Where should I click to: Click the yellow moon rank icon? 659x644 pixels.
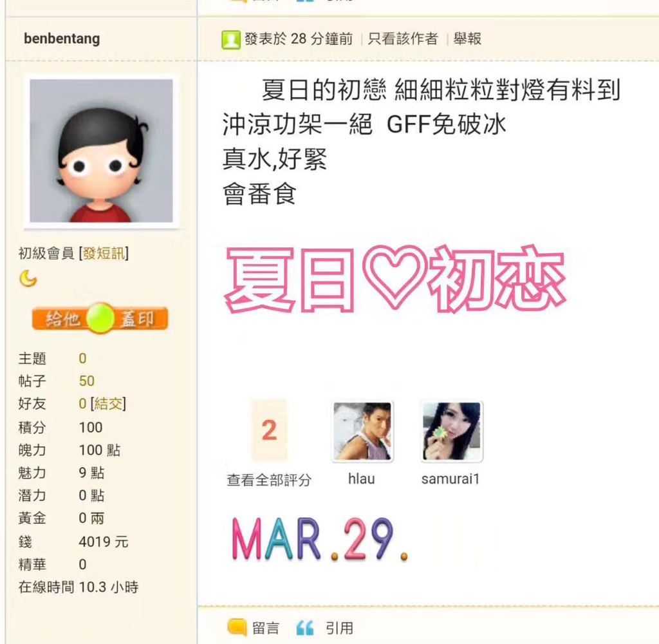(28, 278)
